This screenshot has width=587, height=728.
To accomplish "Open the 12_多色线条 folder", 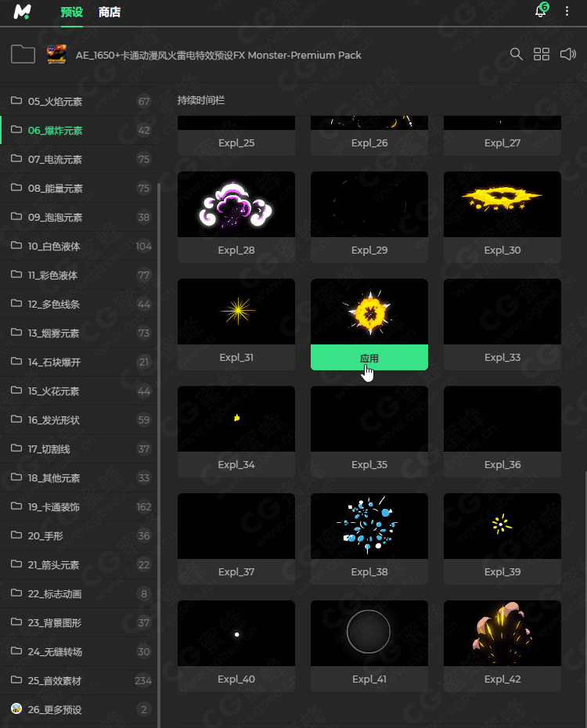I will [x=78, y=304].
